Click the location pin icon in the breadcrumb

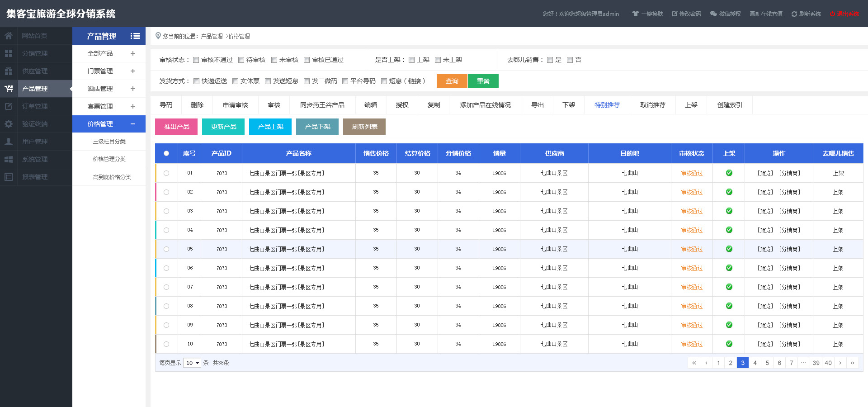(158, 36)
